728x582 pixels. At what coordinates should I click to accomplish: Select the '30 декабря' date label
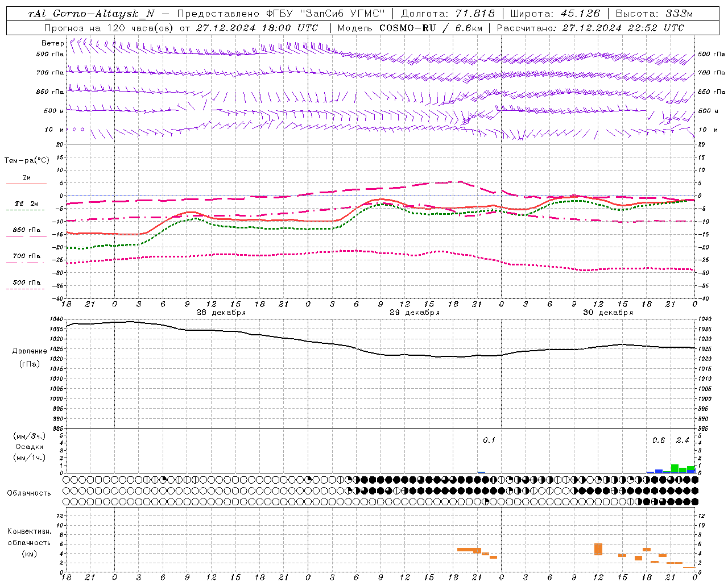(x=608, y=313)
